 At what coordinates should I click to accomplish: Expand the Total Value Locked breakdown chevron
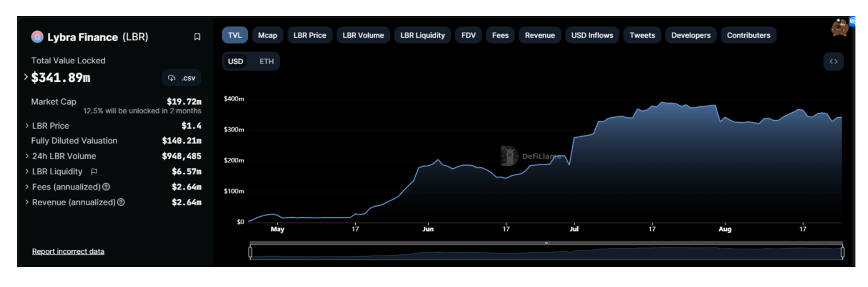click(x=26, y=77)
